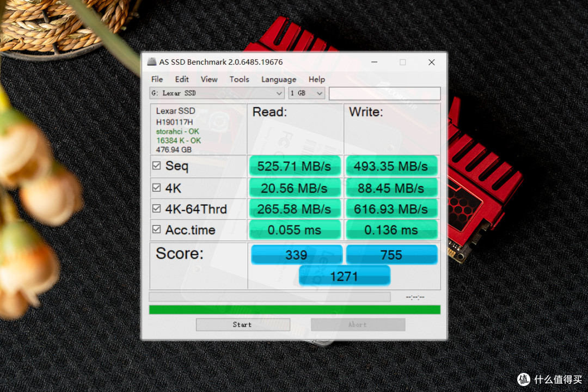Click the read access time 0.055 ms
This screenshot has height=392, width=588.
[295, 230]
